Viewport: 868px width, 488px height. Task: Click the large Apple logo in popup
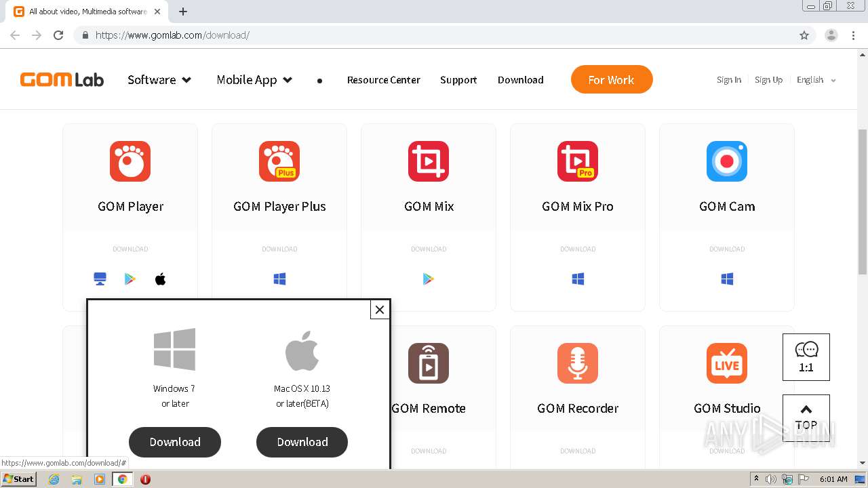[x=302, y=351]
